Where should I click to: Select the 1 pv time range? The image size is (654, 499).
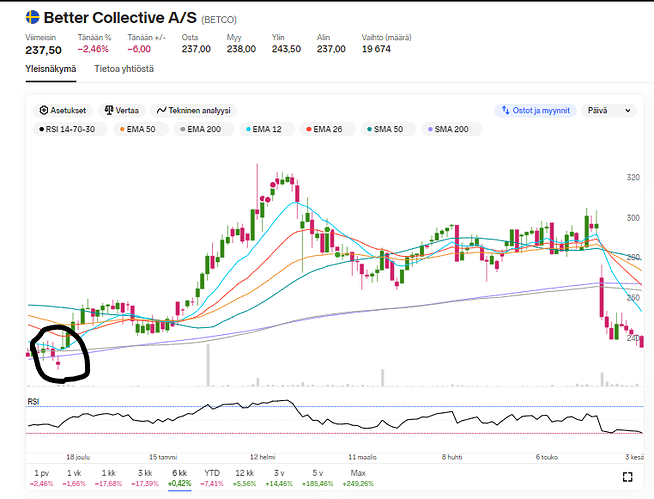pyautogui.click(x=42, y=478)
